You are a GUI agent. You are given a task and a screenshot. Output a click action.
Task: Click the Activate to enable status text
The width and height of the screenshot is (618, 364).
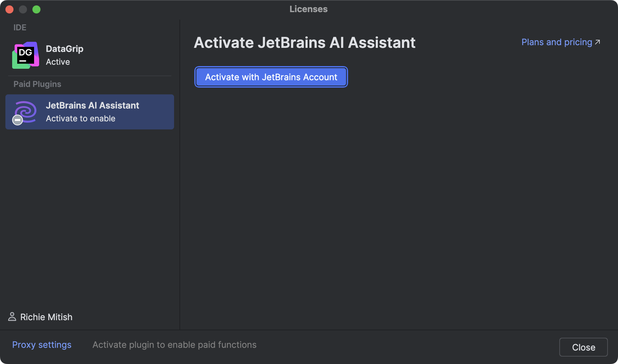[x=81, y=118]
